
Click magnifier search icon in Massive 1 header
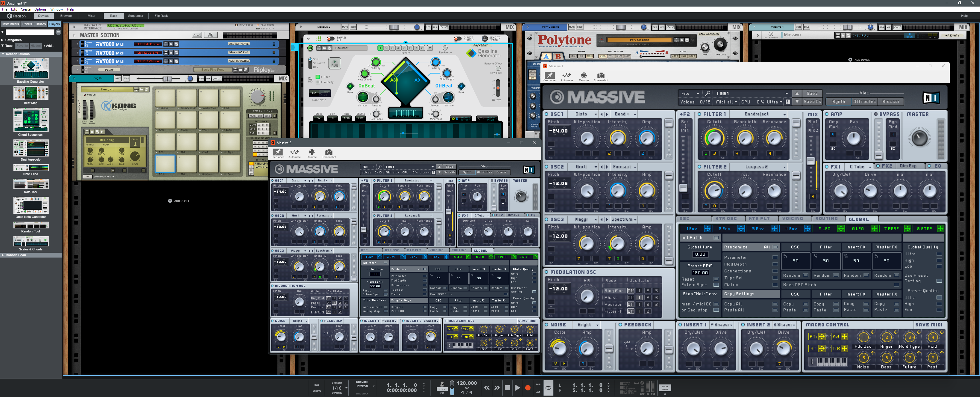[707, 93]
